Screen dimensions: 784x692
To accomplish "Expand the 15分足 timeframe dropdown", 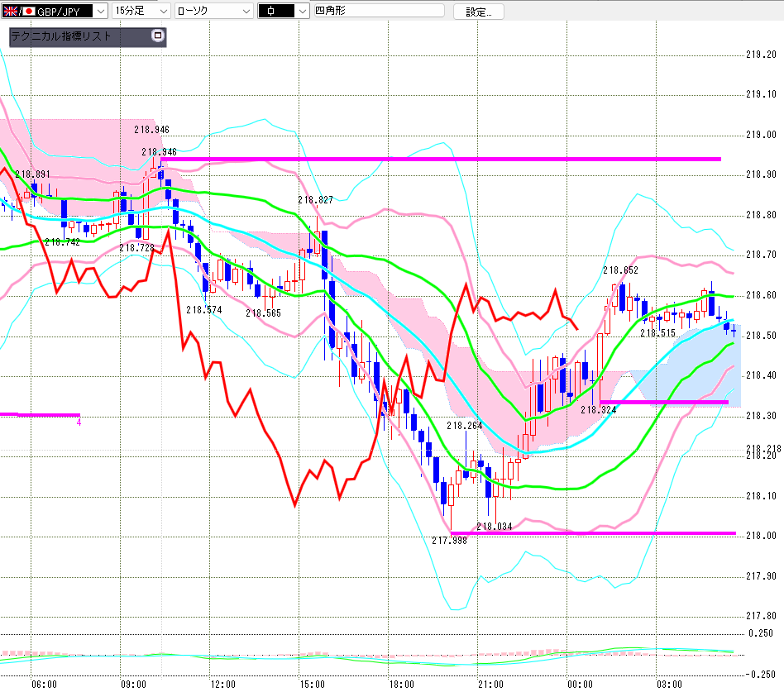I will pyautogui.click(x=141, y=11).
